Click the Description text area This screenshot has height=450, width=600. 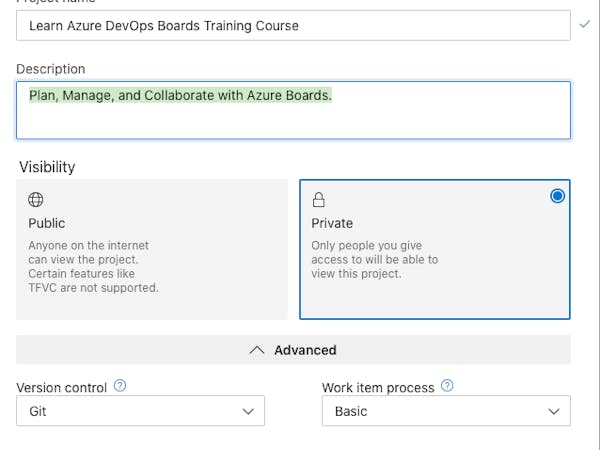pos(293,110)
